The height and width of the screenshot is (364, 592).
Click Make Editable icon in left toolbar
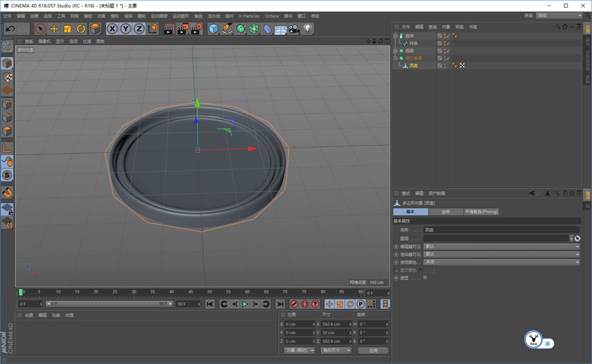tap(7, 46)
